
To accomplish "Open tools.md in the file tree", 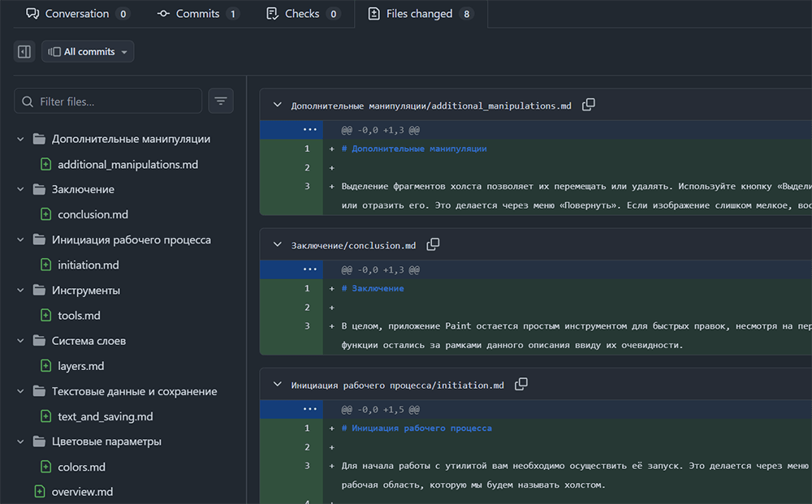I will pyautogui.click(x=79, y=315).
